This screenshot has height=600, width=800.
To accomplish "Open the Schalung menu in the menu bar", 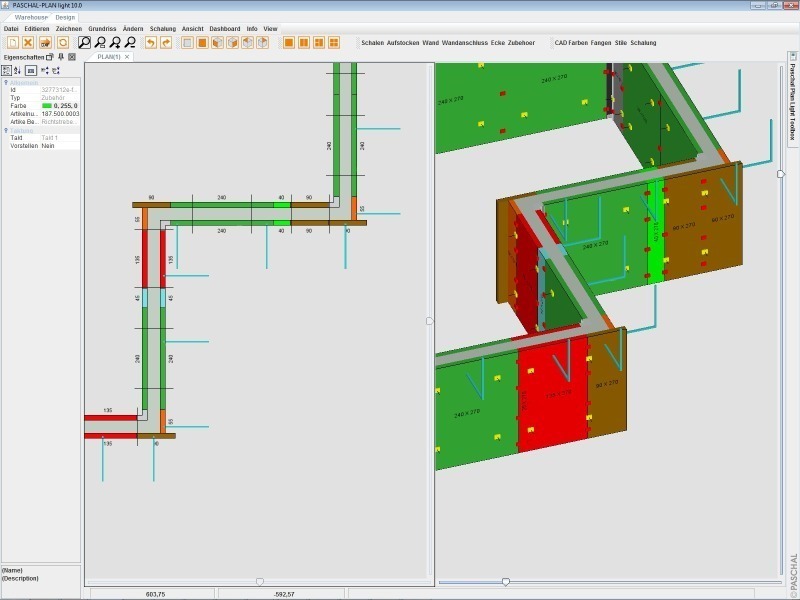I will click(x=163, y=29).
